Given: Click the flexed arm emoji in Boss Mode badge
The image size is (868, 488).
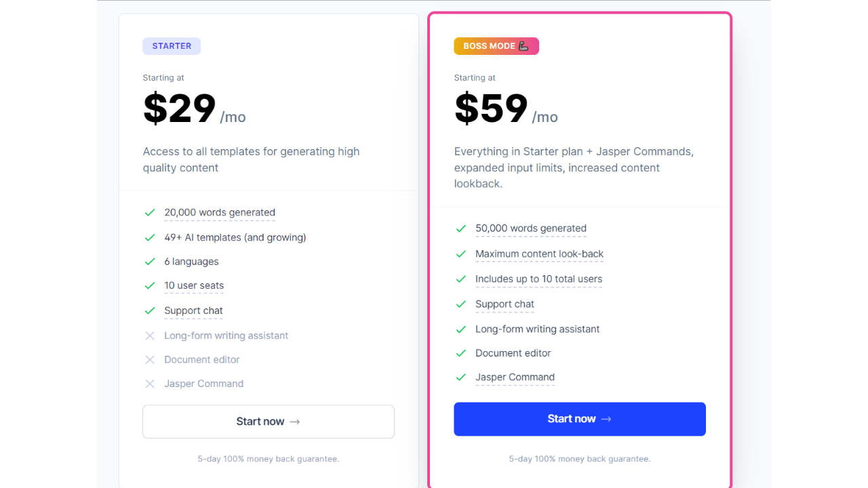Looking at the screenshot, I should 524,46.
